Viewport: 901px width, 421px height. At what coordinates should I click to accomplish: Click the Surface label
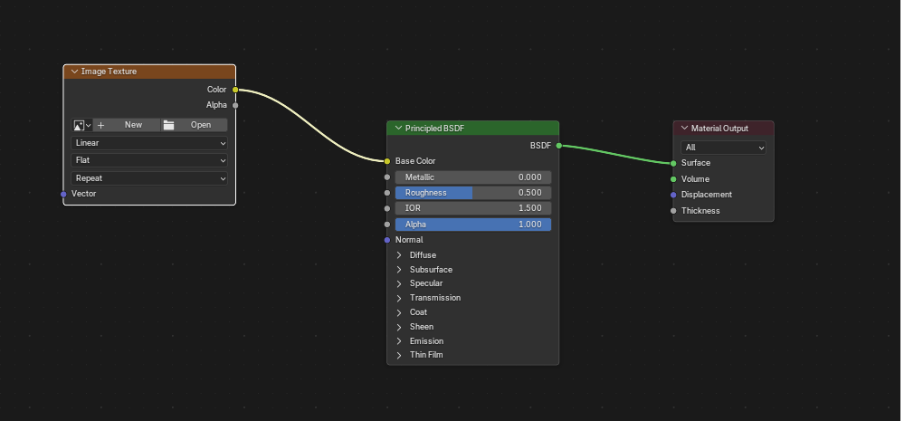(x=696, y=163)
